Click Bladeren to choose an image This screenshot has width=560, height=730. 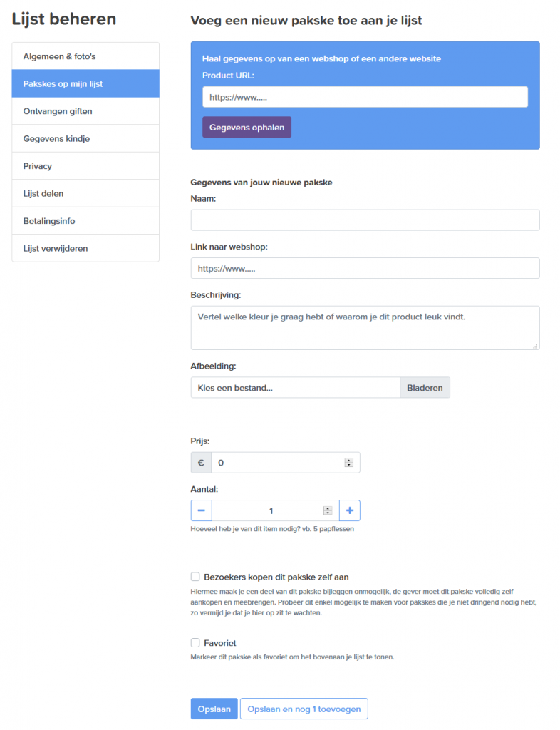click(425, 388)
